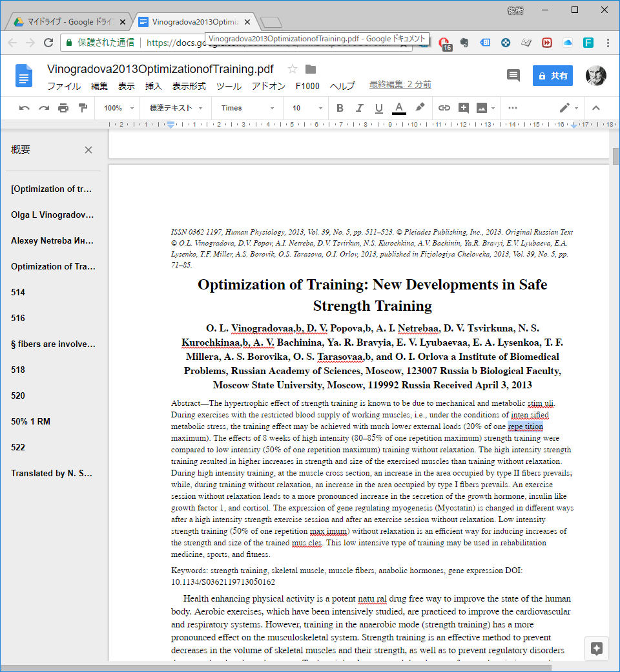Open the Times font dropdown
Screen dimensions: 620x672
tap(248, 108)
